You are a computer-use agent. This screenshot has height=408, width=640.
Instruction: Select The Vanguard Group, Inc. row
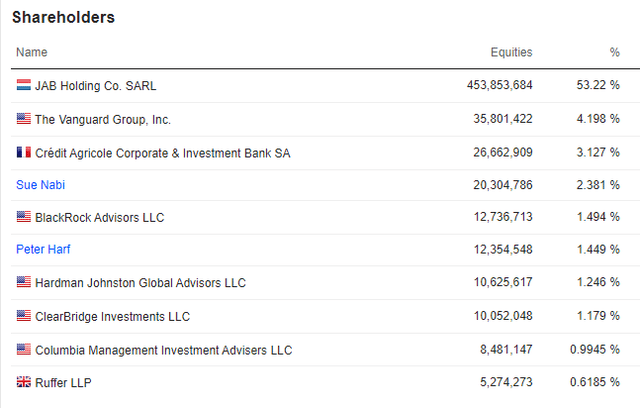point(103,119)
